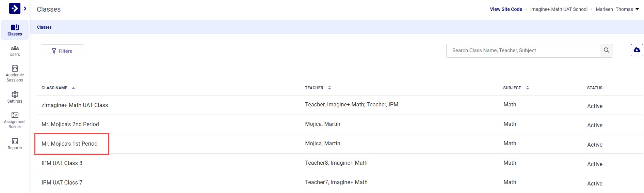
Task: Open the Settings gear in sidebar
Action: pyautogui.click(x=15, y=97)
